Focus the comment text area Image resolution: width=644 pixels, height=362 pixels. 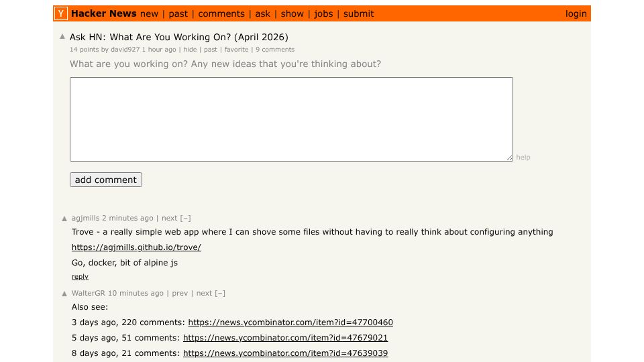291,119
